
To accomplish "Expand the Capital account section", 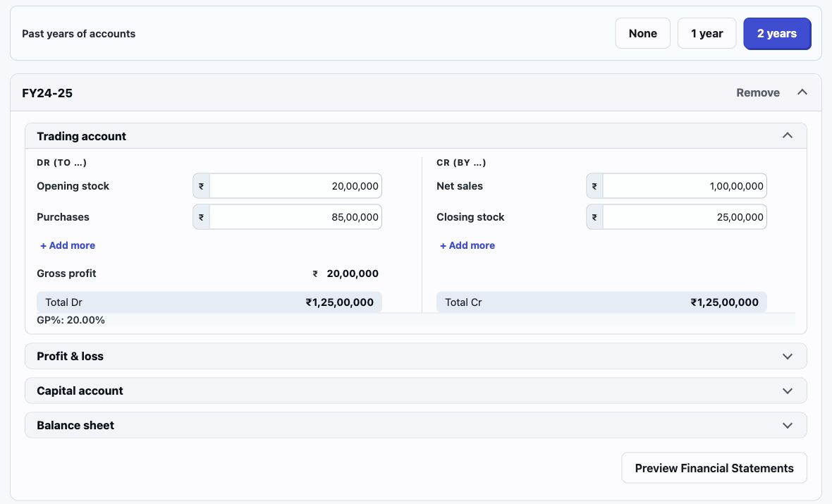I will [415, 391].
